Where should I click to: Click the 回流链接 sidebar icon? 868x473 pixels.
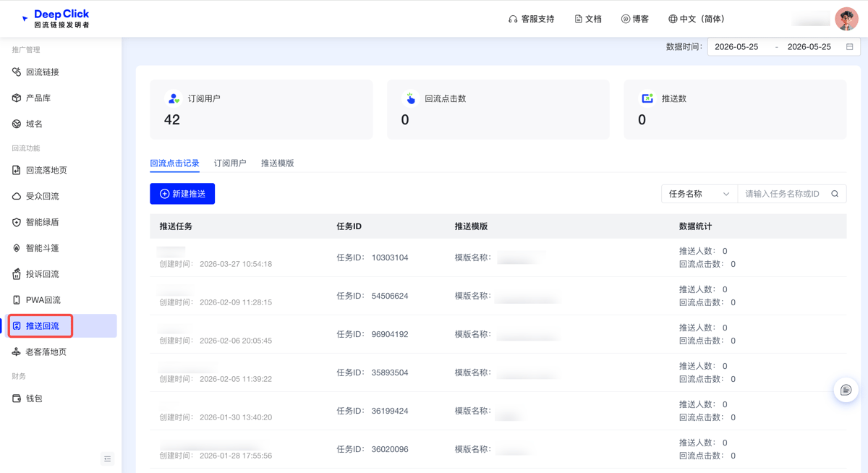pos(17,72)
